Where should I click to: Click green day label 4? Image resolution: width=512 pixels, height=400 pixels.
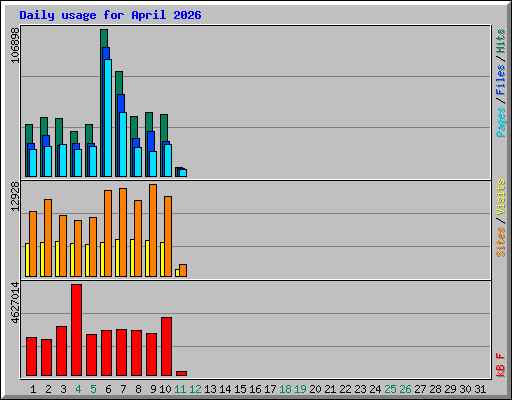pyautogui.click(x=78, y=389)
